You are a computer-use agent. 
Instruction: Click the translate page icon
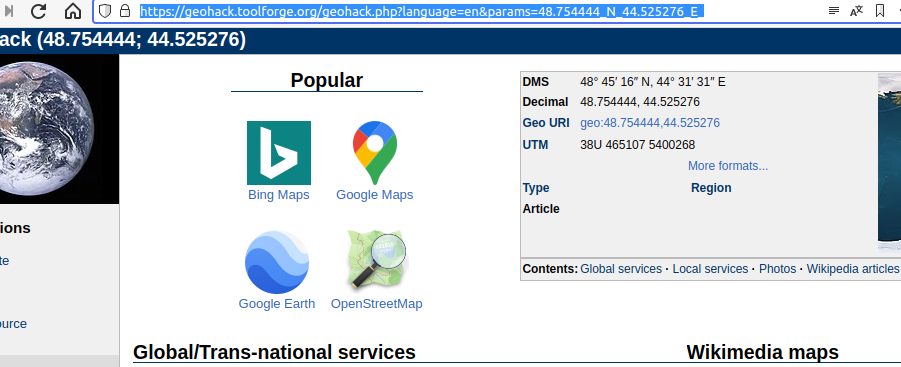(856, 11)
